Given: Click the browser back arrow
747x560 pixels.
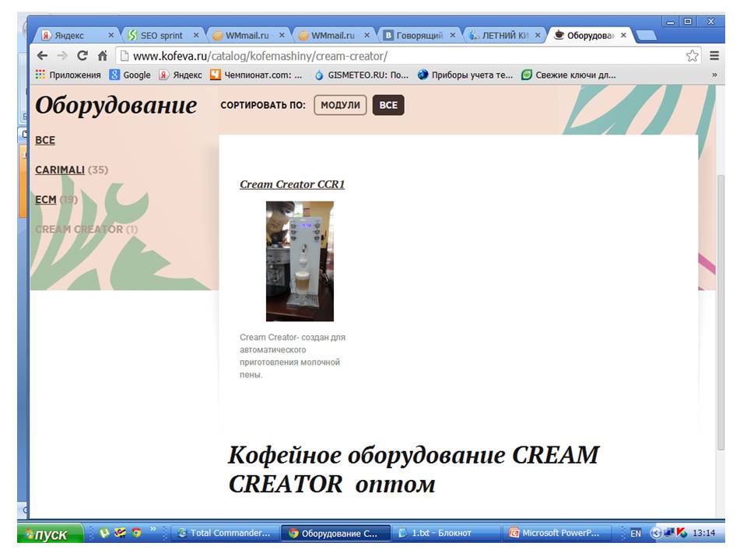Looking at the screenshot, I should click(42, 56).
